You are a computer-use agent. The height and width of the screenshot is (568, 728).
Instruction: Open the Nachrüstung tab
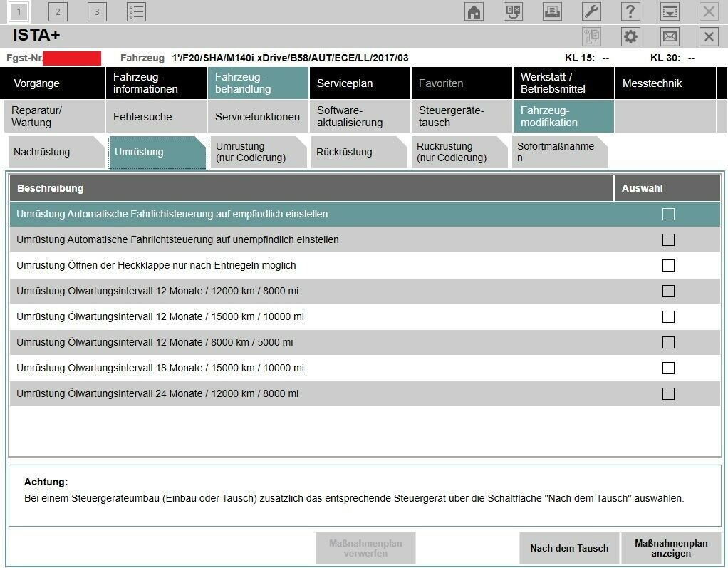click(50, 153)
